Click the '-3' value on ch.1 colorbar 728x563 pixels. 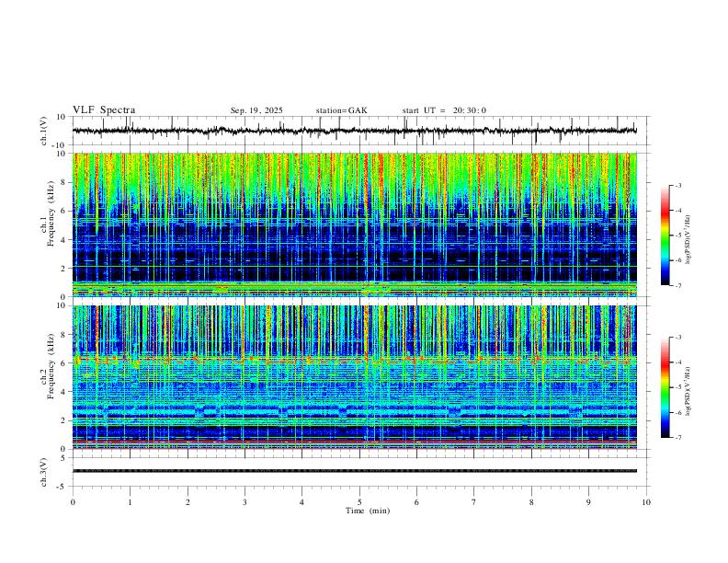click(x=677, y=185)
